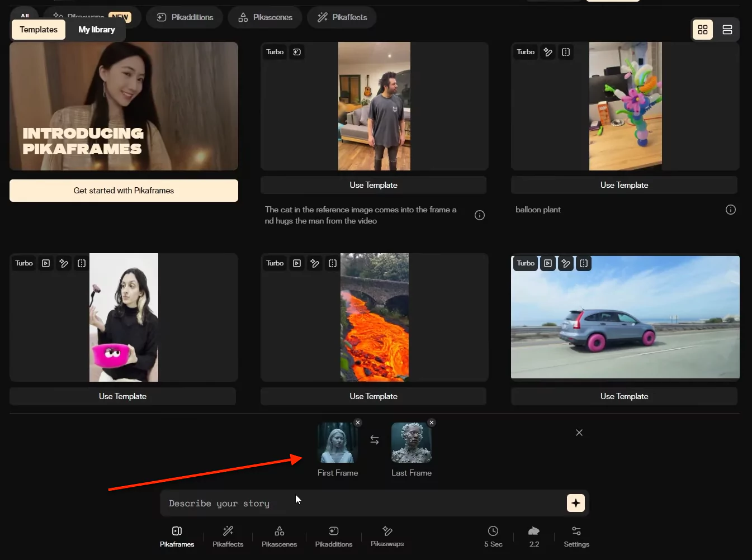Filter templates by Pikascenes
Image resolution: width=752 pixels, height=560 pixels.
(265, 17)
